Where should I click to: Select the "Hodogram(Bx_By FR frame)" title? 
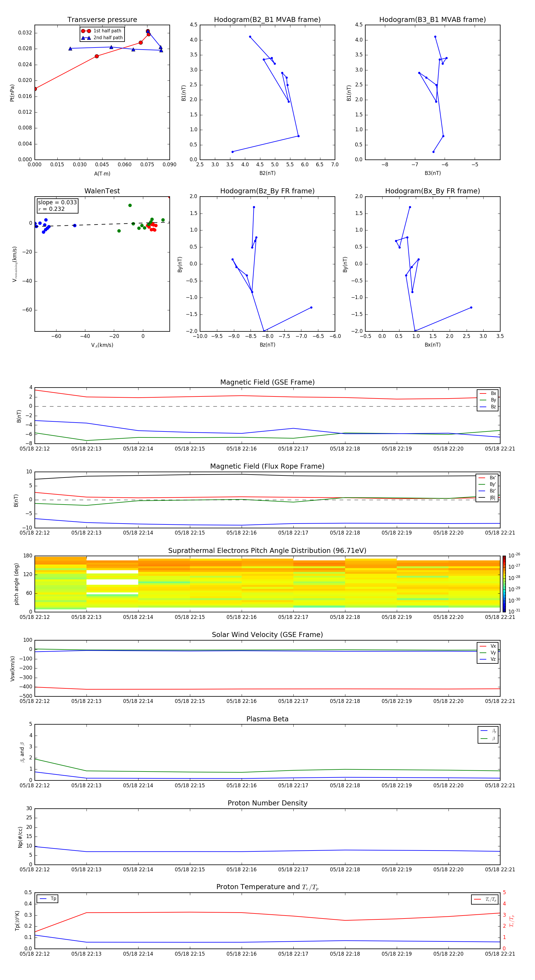click(x=432, y=191)
